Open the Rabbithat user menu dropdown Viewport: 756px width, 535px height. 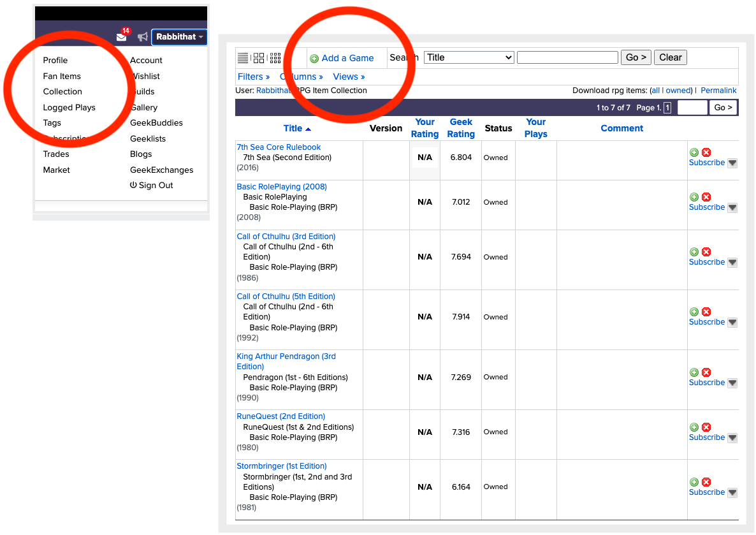click(180, 37)
